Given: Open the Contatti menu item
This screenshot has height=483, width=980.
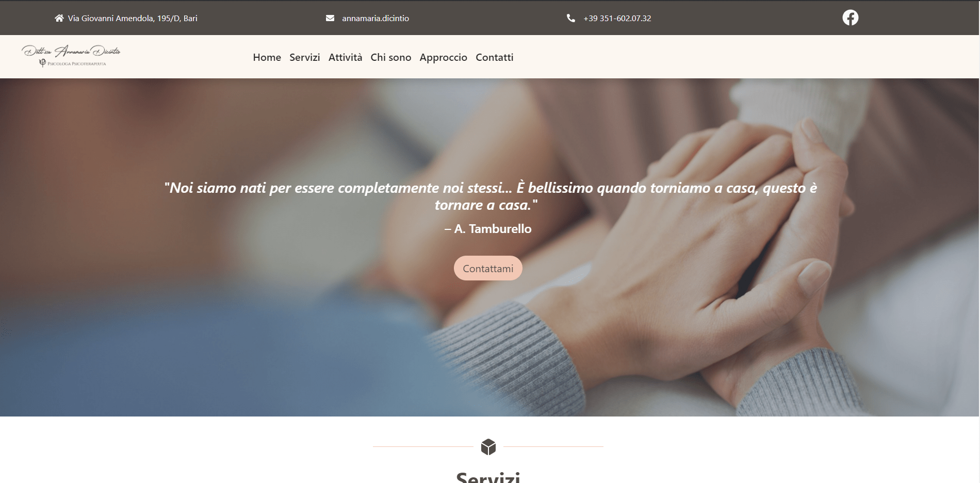Looking at the screenshot, I should click(x=494, y=57).
